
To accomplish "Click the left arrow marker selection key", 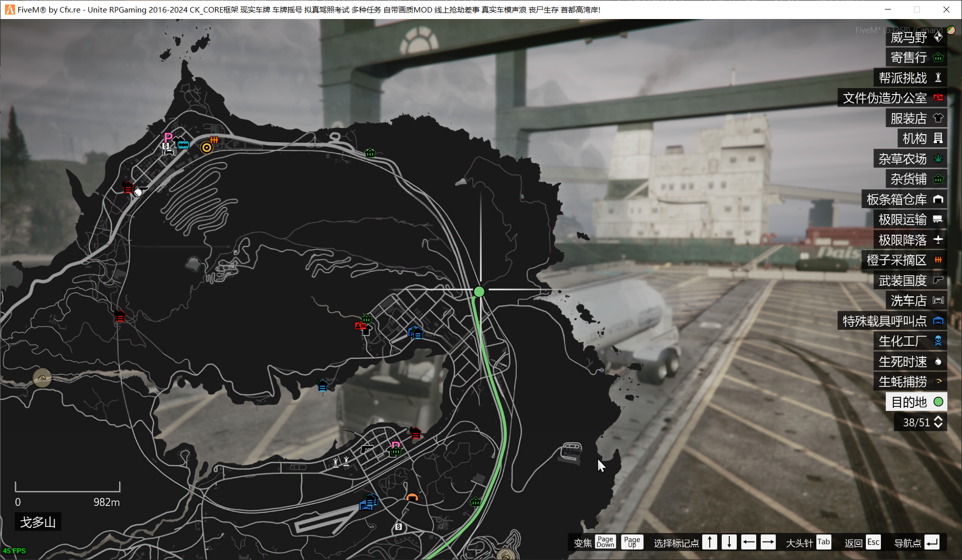I will (749, 542).
